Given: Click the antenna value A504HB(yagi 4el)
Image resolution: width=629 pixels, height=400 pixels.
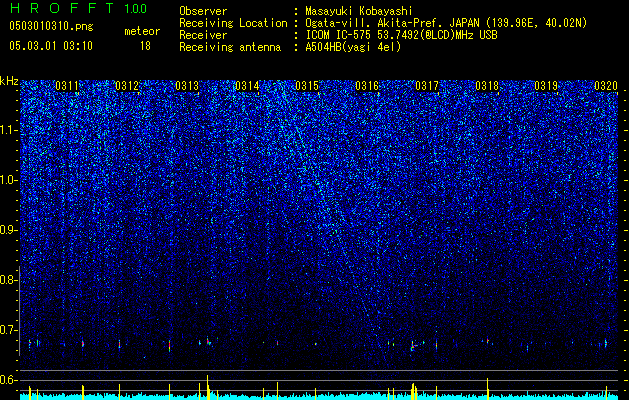Looking at the screenshot, I should tap(353, 47).
